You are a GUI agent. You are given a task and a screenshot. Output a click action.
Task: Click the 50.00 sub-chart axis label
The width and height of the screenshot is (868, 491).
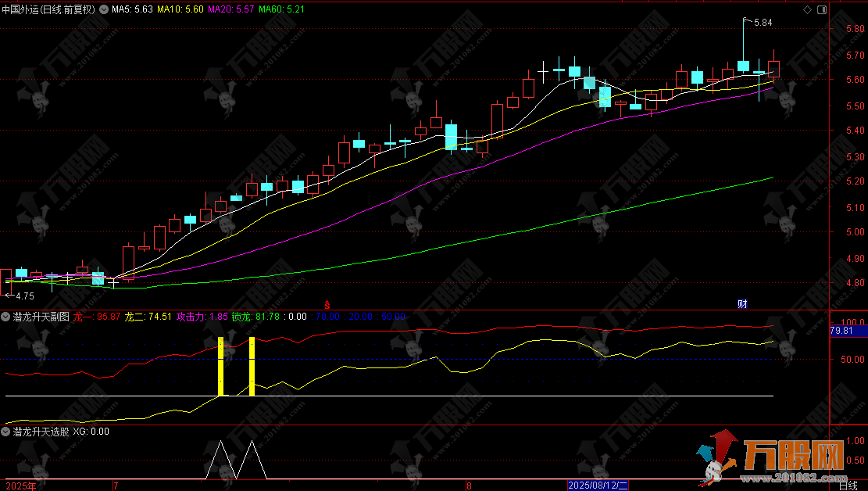pyautogui.click(x=852, y=359)
